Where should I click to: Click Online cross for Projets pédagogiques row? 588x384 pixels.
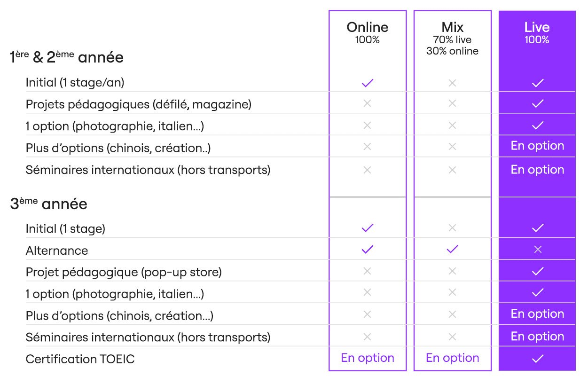point(368,103)
